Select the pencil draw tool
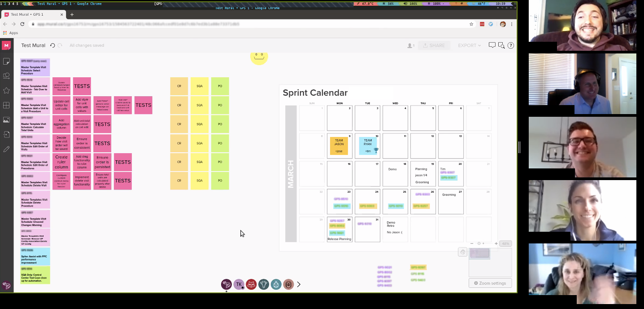 [6, 149]
